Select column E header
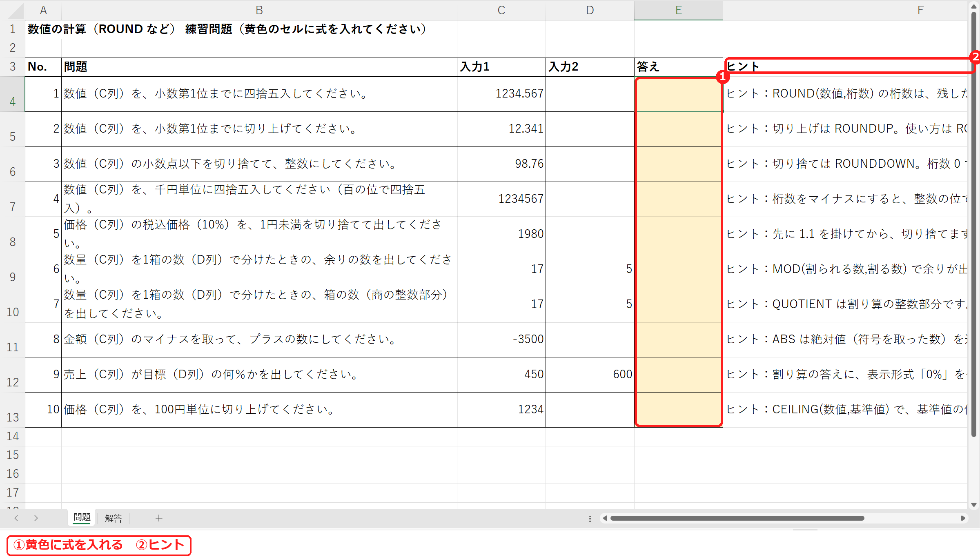The height and width of the screenshot is (559, 980). tap(679, 10)
